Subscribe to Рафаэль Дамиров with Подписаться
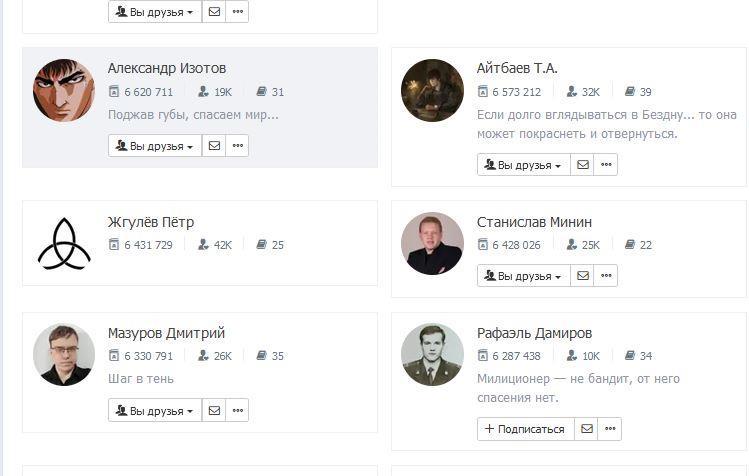Image resolution: width=749 pixels, height=476 pixels. click(x=526, y=429)
